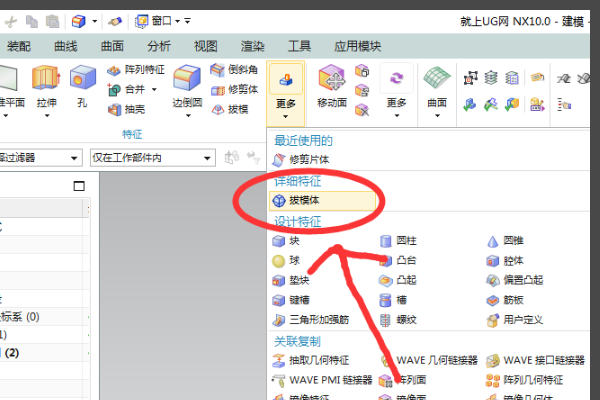The image size is (600, 400).
Task: Switch to the 视图 tab
Action: click(x=205, y=46)
